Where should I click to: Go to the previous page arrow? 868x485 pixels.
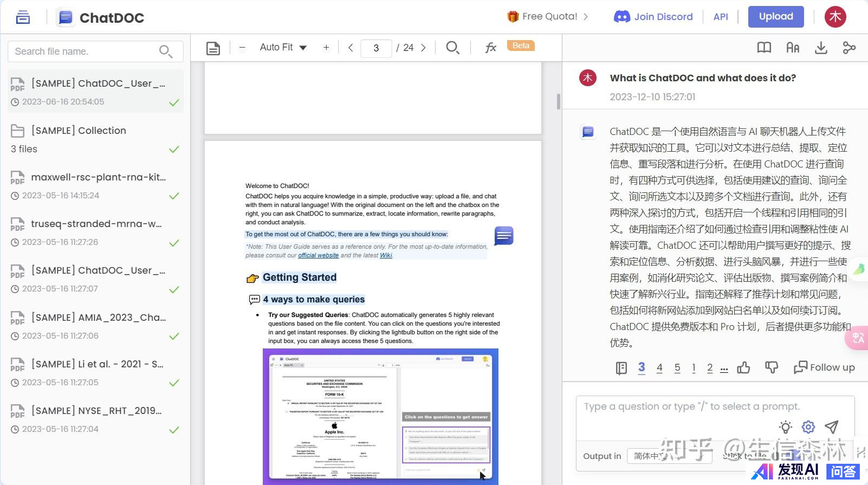tap(351, 48)
